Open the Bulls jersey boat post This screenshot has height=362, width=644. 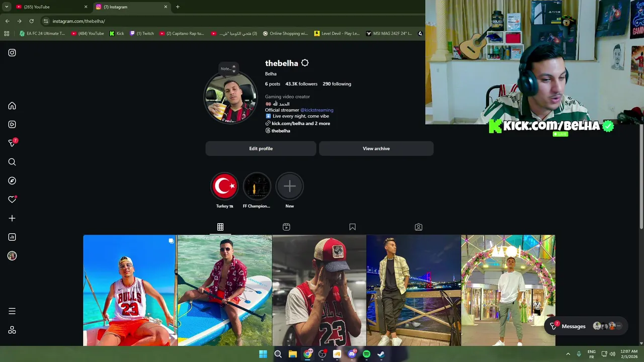tap(130, 290)
